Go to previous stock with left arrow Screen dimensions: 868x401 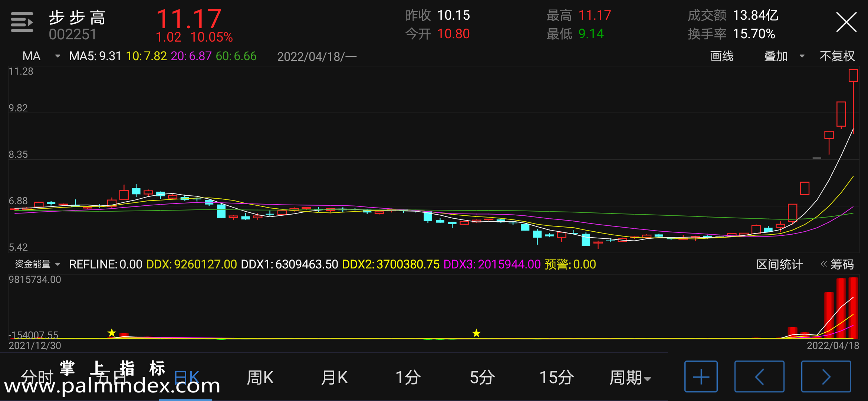pyautogui.click(x=759, y=376)
